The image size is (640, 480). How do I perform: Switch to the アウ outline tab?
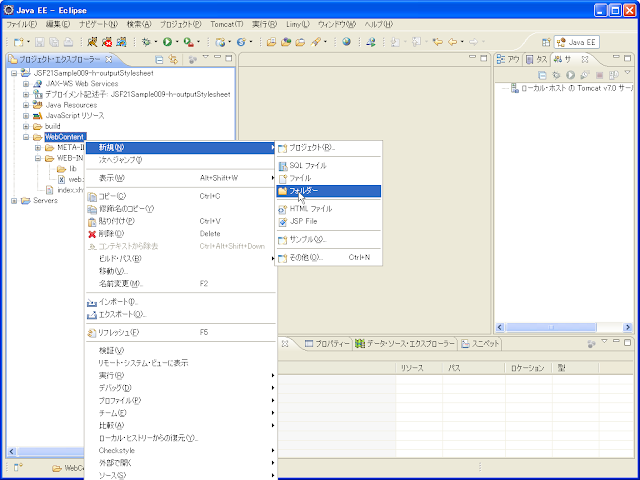[x=508, y=60]
